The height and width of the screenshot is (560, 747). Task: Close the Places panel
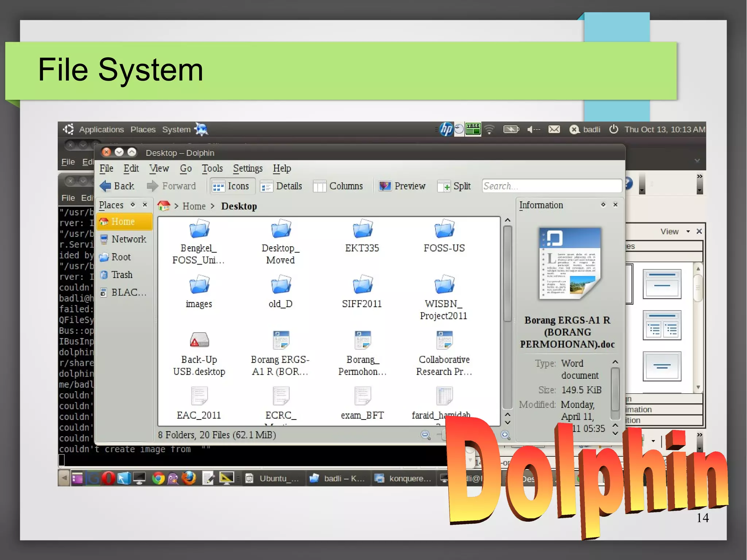click(145, 205)
